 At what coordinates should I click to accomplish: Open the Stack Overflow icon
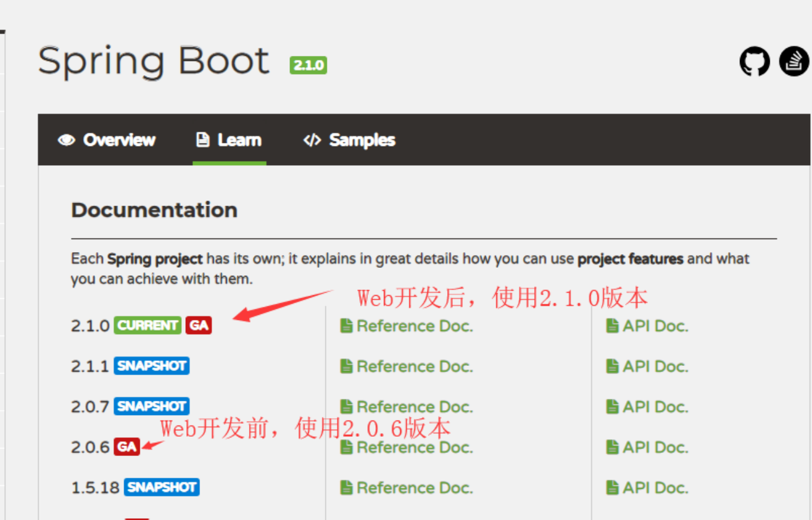794,62
